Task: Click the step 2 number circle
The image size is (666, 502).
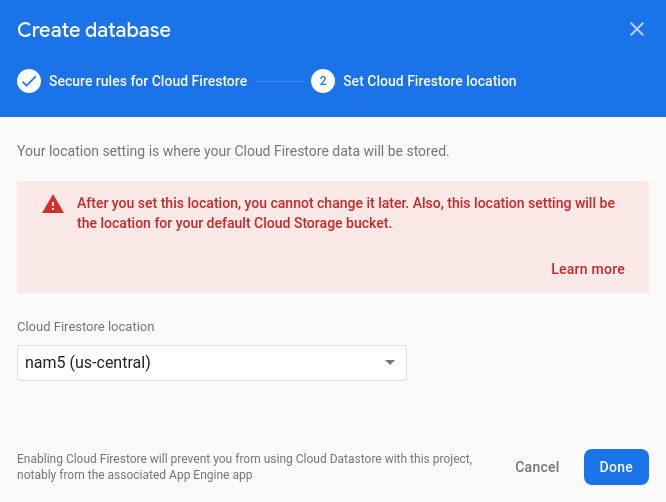Action: [x=323, y=81]
